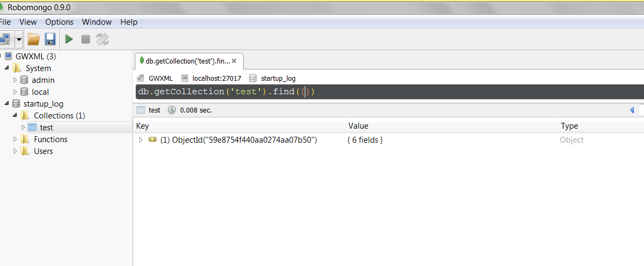The width and height of the screenshot is (644, 266).
Task: Click the document icon in ObjectId row
Action: tap(153, 140)
